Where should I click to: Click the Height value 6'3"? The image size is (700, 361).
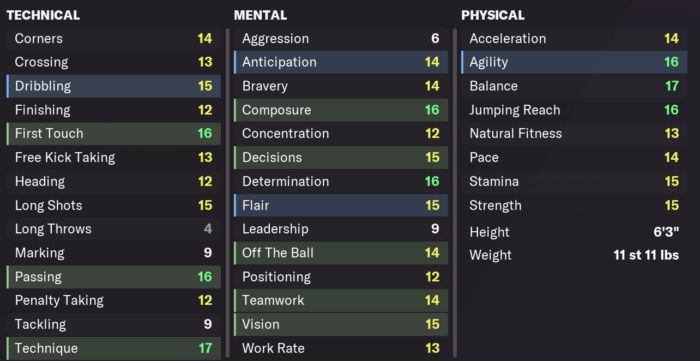click(666, 232)
